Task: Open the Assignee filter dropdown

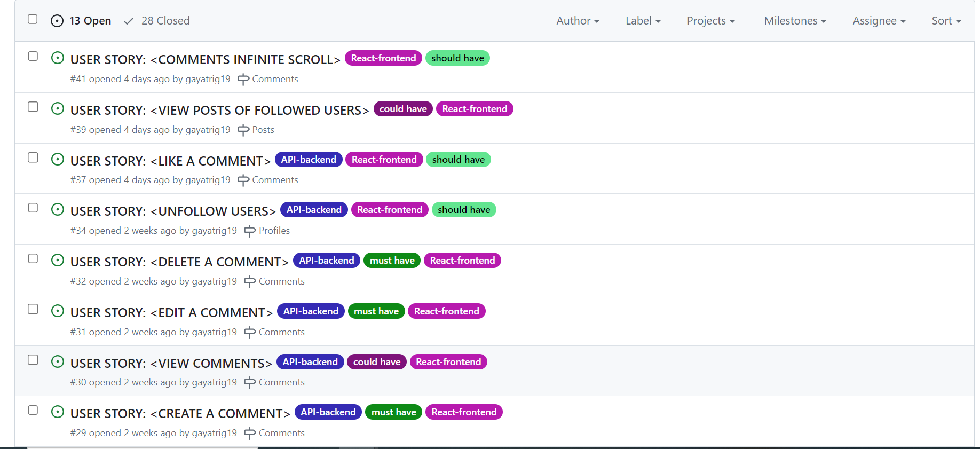Action: click(x=879, y=21)
